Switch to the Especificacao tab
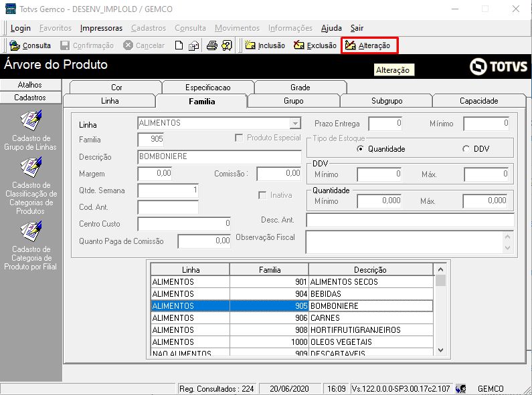The width and height of the screenshot is (532, 395). click(x=207, y=88)
